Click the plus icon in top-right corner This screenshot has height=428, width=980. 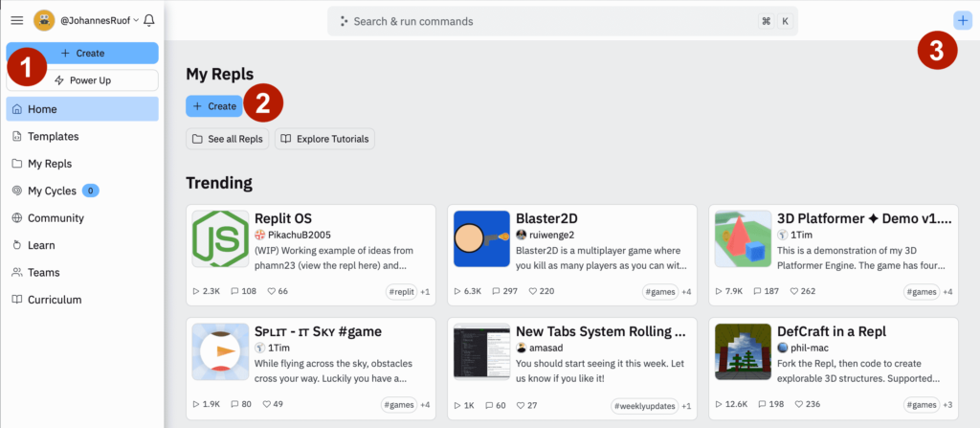963,21
